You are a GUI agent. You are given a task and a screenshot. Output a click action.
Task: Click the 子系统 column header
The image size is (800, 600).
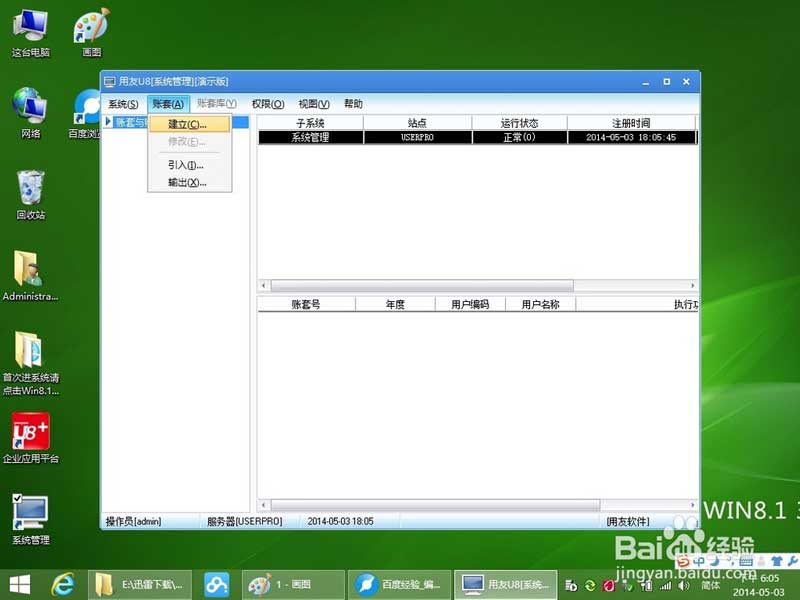click(310, 123)
